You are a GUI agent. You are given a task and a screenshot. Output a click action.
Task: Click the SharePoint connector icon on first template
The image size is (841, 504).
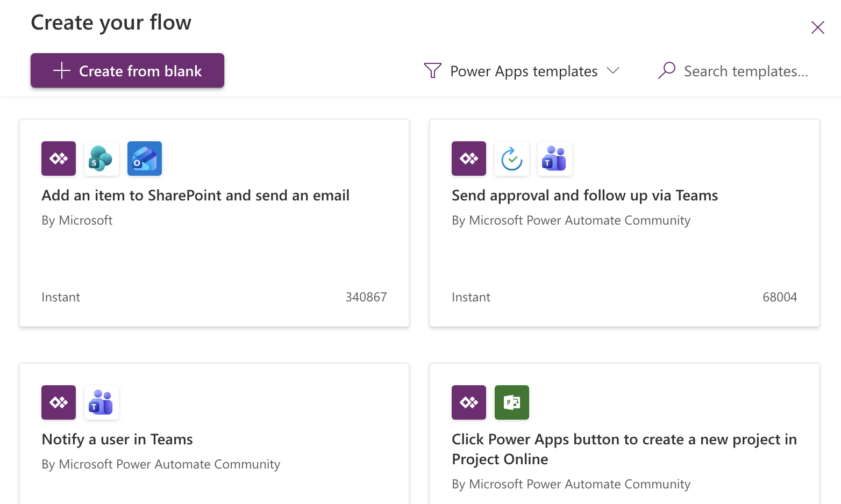101,158
